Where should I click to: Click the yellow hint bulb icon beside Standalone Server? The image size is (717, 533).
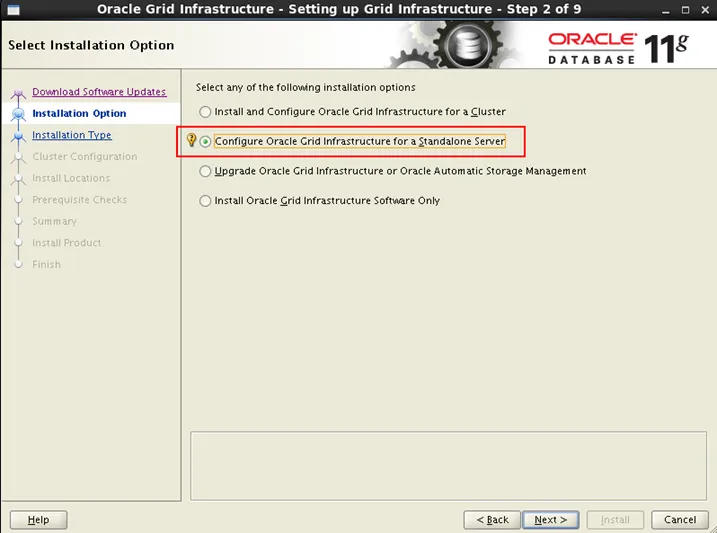coord(192,140)
